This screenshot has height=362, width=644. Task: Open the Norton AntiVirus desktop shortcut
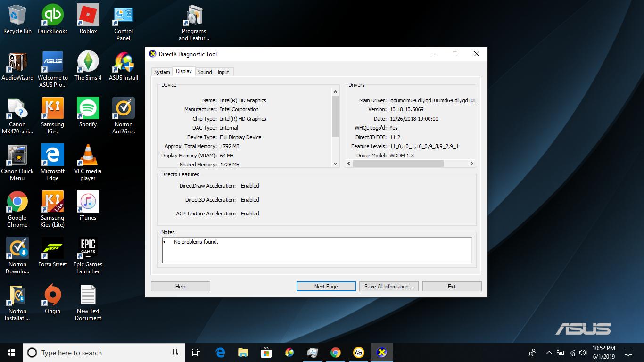click(x=124, y=115)
